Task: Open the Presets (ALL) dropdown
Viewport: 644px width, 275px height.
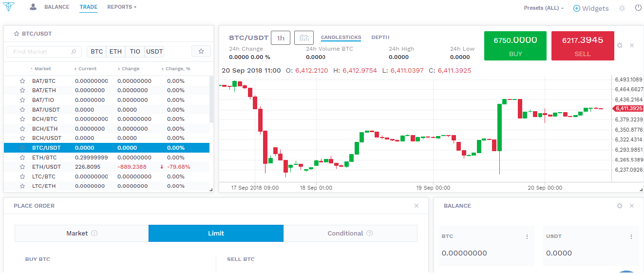Action: coord(544,8)
